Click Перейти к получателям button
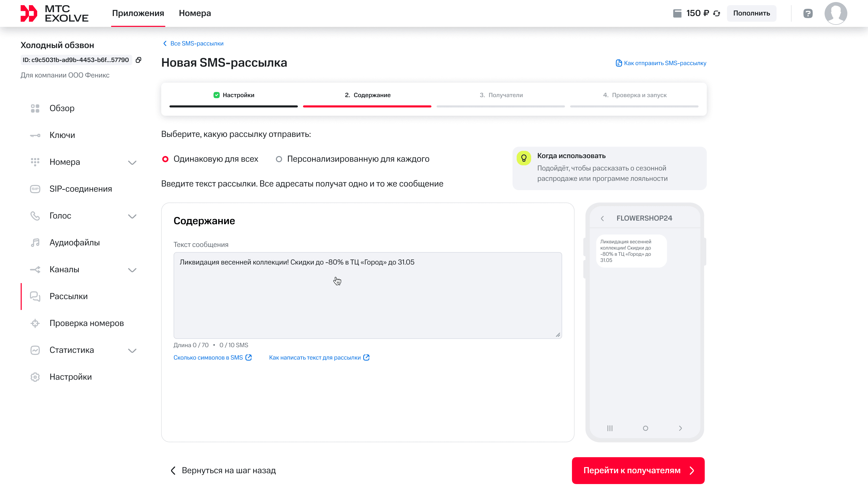 (638, 471)
